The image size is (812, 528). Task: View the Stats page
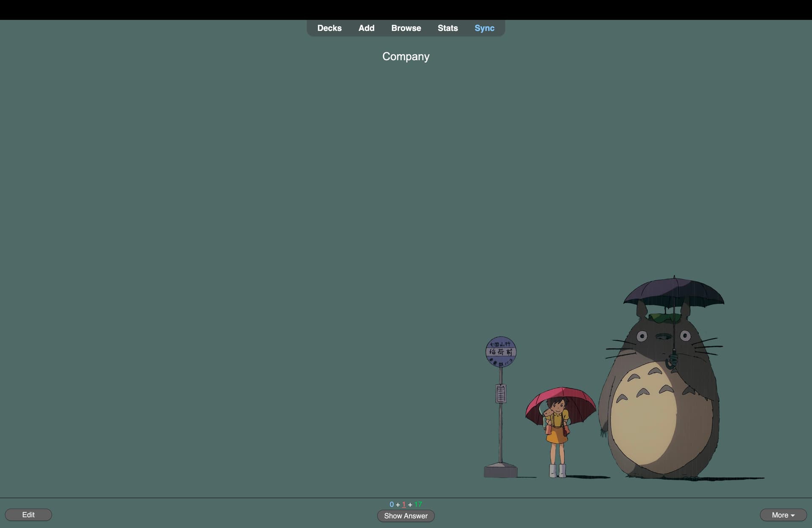coord(447,28)
